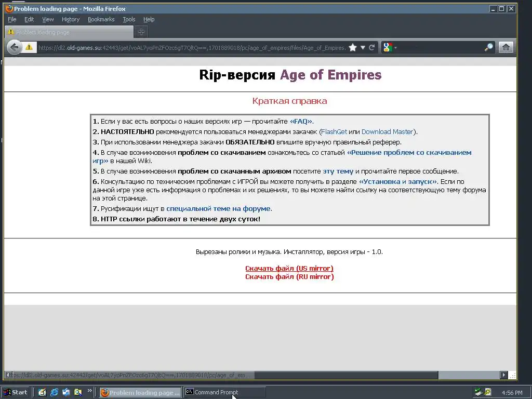Open the Edit menu
This screenshot has width=532, height=399.
29,19
